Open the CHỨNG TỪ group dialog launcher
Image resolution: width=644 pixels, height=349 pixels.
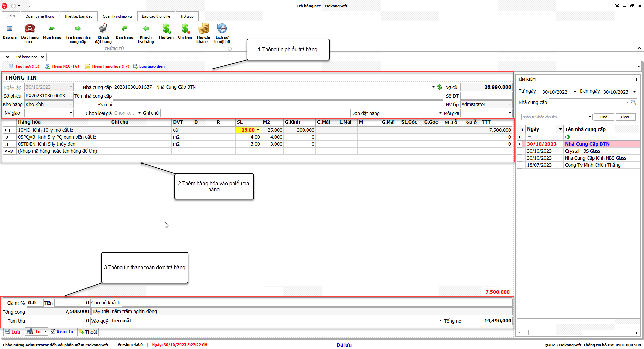click(230, 49)
